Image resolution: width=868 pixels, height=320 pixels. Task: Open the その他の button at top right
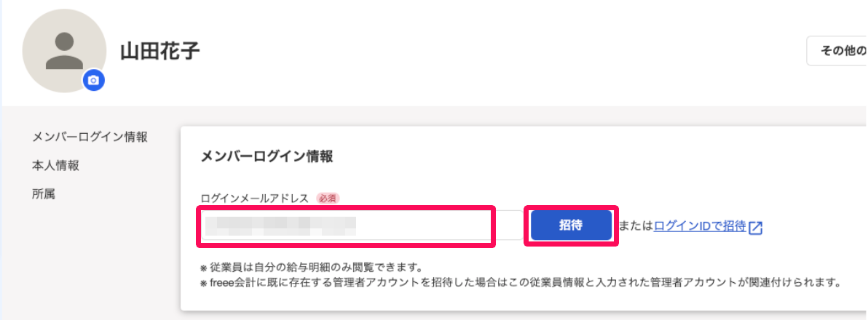click(x=837, y=51)
